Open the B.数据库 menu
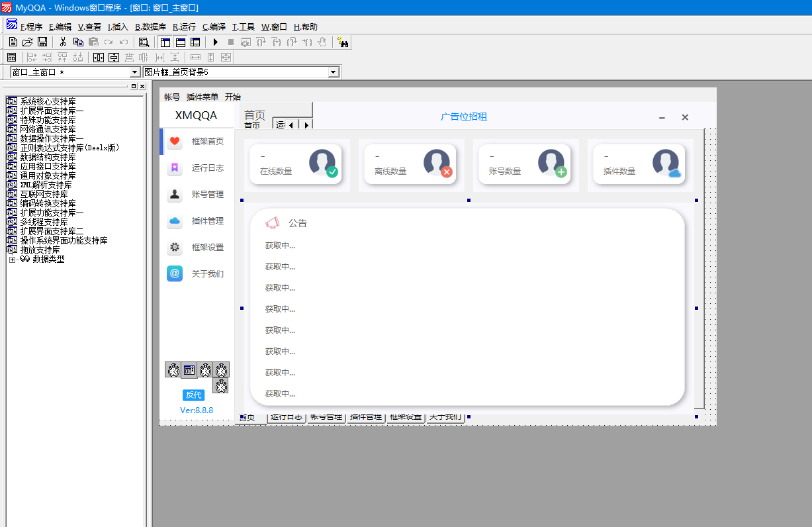Viewport: 812px width, 527px height. click(x=150, y=27)
